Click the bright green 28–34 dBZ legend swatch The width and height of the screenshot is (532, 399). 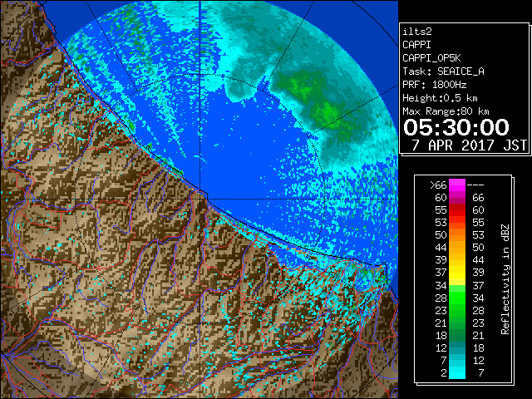457,298
